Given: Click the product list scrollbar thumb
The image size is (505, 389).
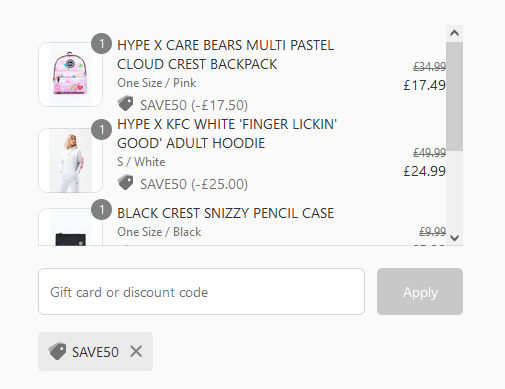Looking at the screenshot, I should point(454,96).
